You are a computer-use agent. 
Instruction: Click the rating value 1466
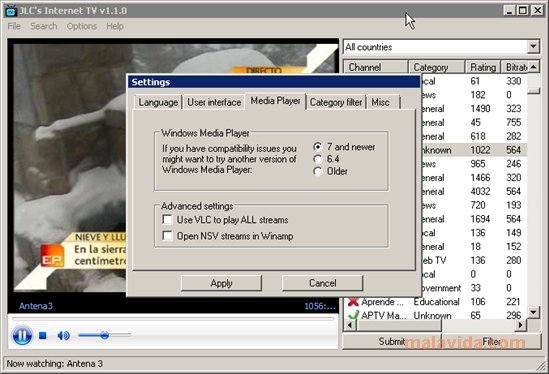(x=480, y=178)
